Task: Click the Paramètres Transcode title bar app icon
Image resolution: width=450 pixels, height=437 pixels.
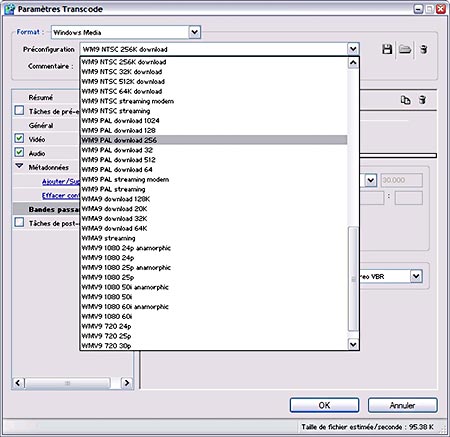Action: coord(10,9)
